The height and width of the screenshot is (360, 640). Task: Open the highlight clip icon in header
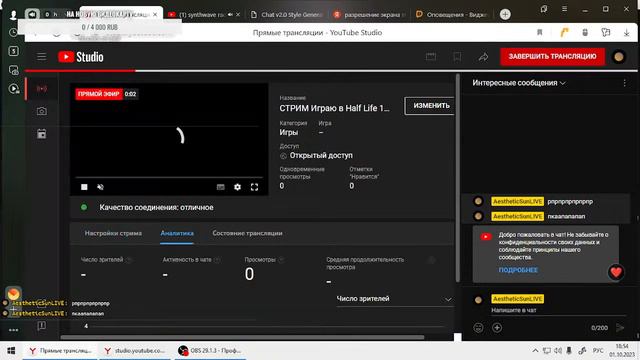[x=431, y=57]
